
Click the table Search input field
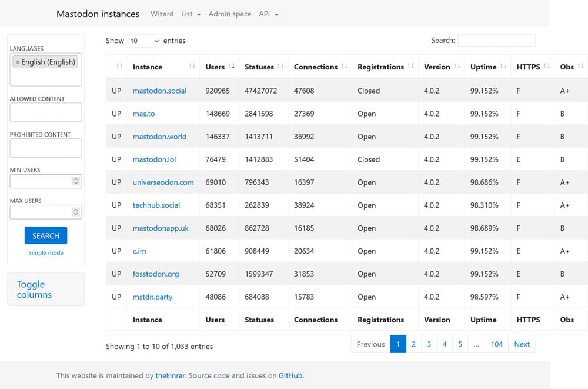pos(496,41)
